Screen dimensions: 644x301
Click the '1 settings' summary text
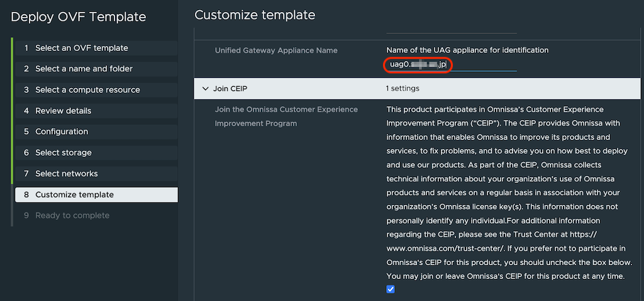click(402, 89)
